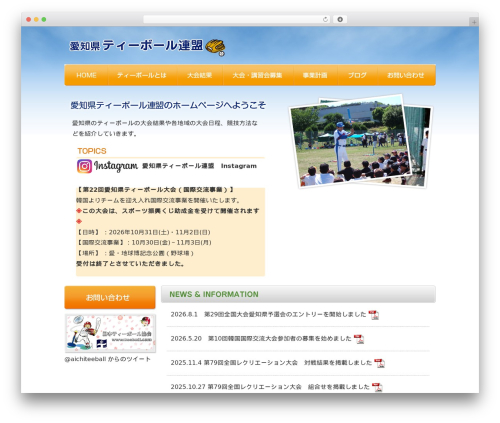Click the 国際交流事業 10月30日 date line

tap(144, 242)
